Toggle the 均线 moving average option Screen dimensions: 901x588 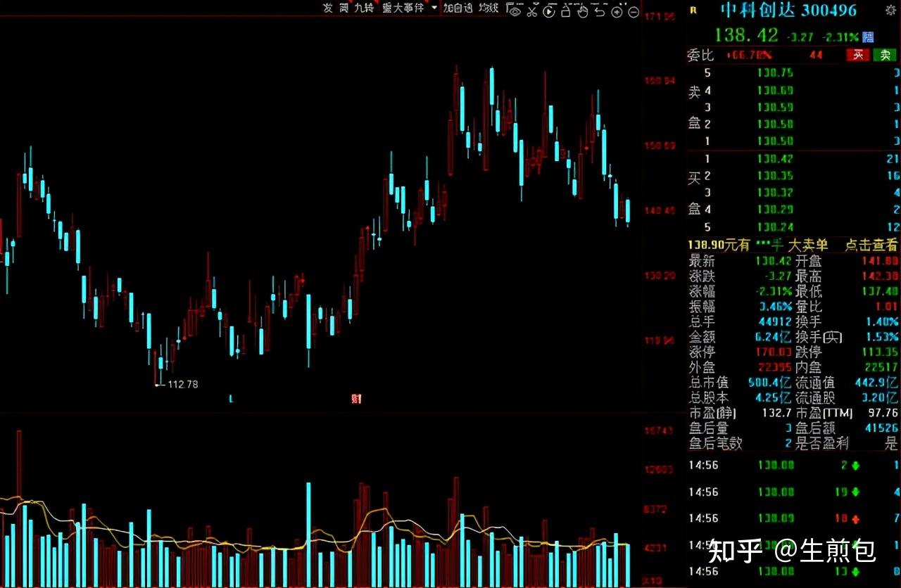point(489,8)
